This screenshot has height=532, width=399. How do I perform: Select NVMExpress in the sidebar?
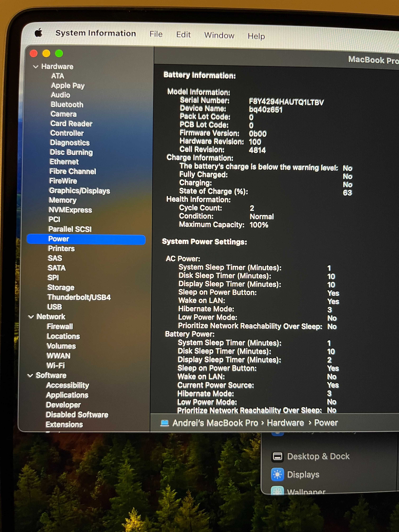[70, 210]
